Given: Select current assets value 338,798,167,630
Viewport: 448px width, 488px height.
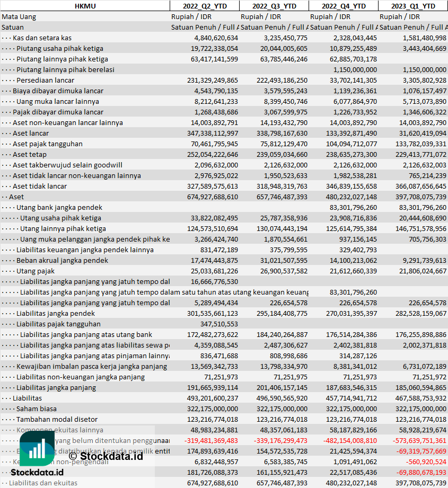Looking at the screenshot, I should tap(282, 133).
